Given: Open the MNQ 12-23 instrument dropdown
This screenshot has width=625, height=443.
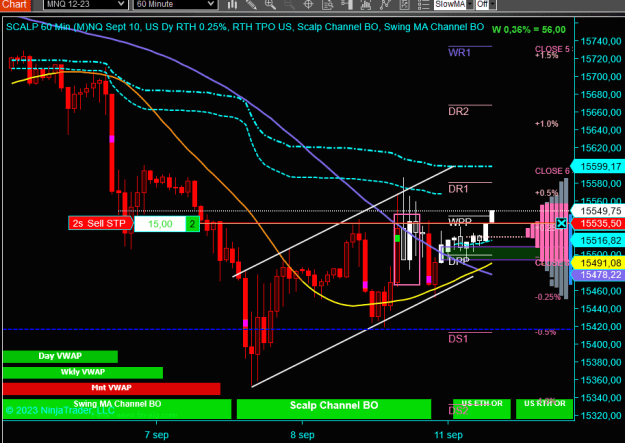Looking at the screenshot, I should pos(85,4).
